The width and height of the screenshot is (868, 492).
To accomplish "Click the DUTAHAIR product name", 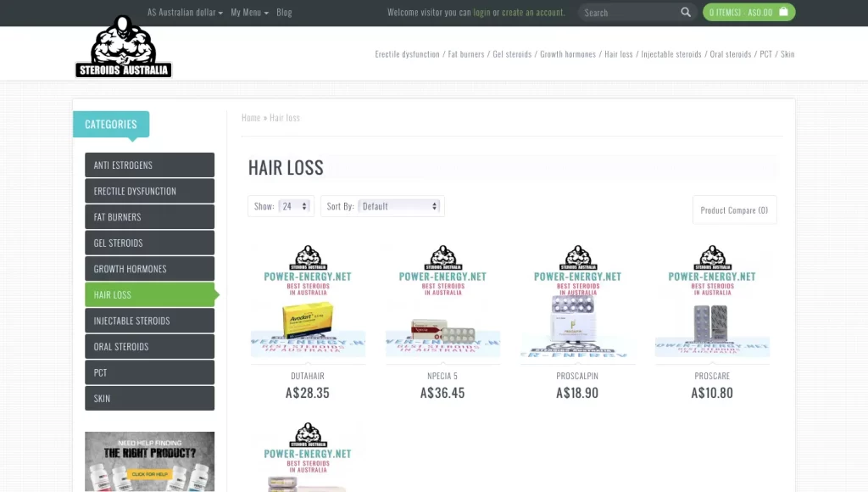I will click(308, 376).
